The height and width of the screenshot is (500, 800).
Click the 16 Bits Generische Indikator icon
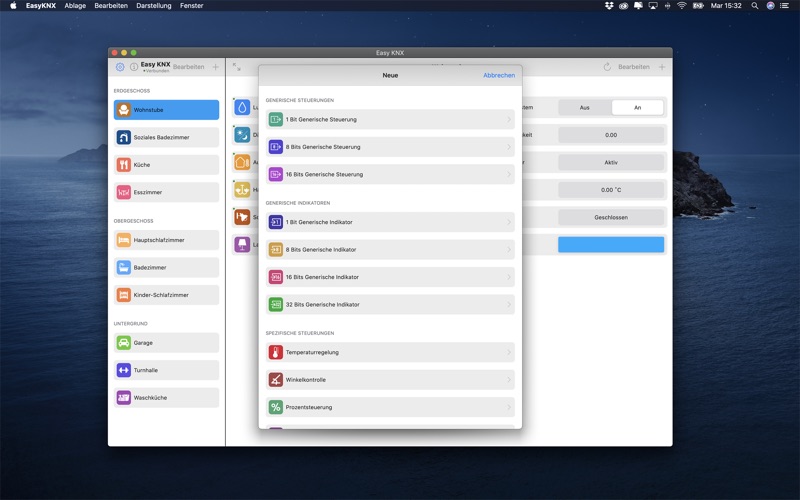tap(276, 277)
